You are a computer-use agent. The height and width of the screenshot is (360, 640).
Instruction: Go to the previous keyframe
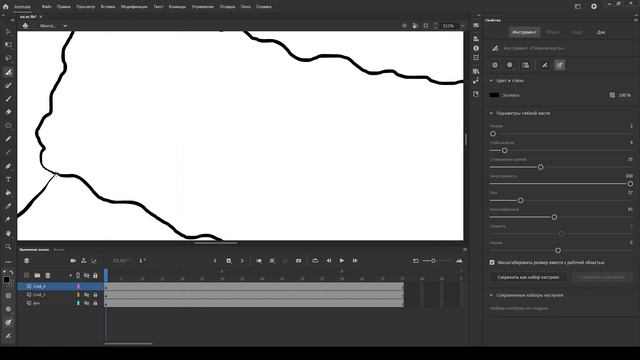pyautogui.click(x=216, y=261)
